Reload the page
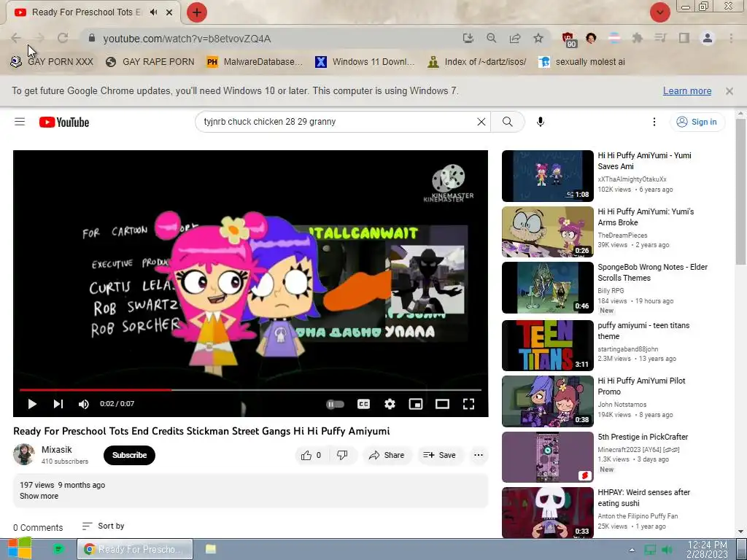The image size is (747, 560). point(63,38)
